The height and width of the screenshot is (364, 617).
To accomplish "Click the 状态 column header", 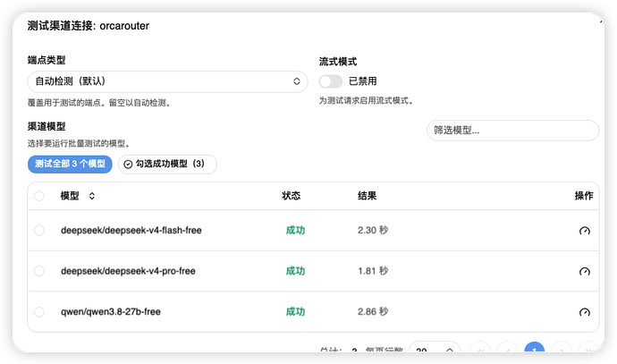I will (292, 196).
